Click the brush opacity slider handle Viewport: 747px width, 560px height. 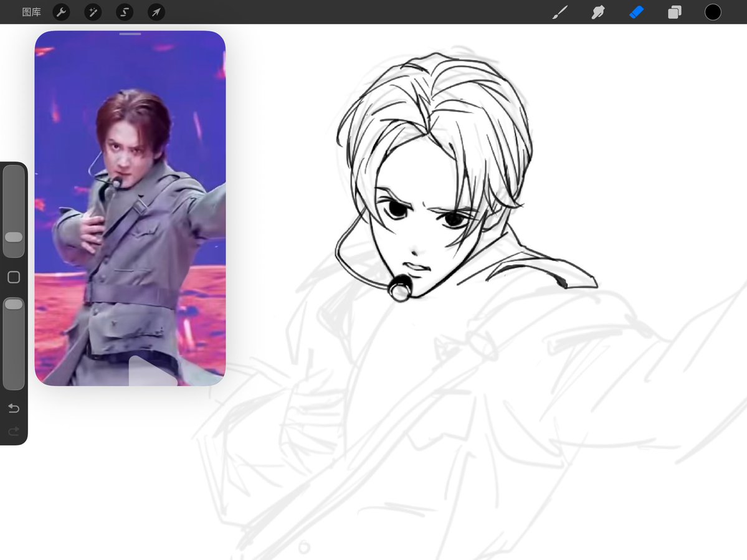13,304
